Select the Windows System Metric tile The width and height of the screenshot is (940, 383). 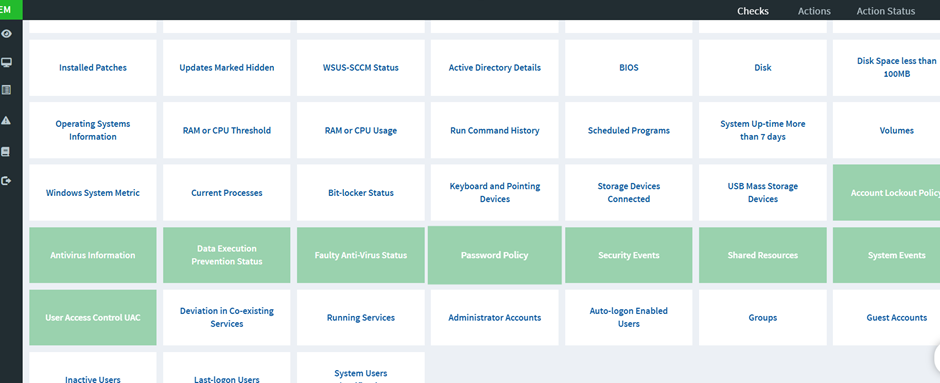point(93,192)
